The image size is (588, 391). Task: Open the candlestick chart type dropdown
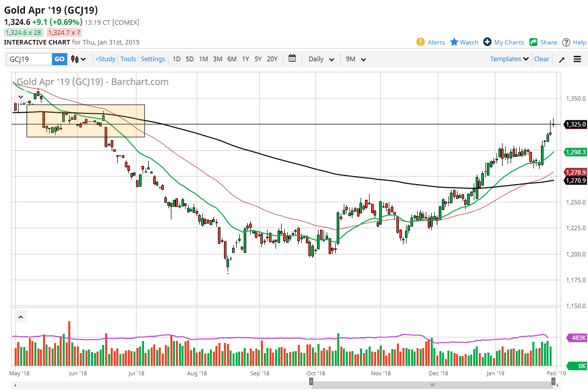coord(78,59)
